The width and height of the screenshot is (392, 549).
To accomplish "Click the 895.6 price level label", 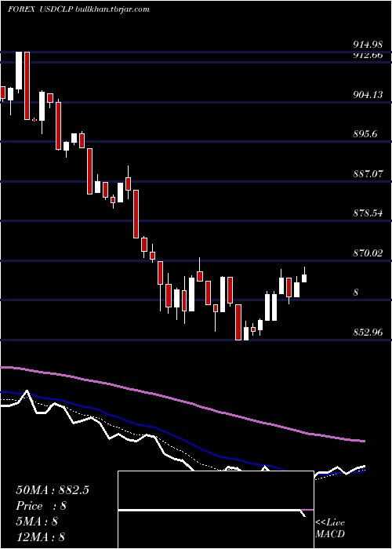I will [x=365, y=134].
